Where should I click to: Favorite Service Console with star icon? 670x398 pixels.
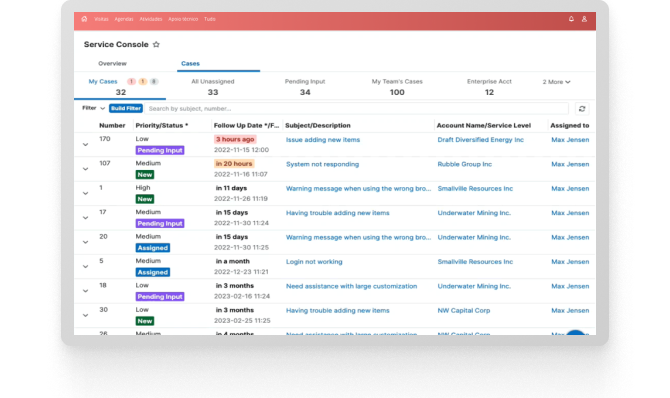156,44
